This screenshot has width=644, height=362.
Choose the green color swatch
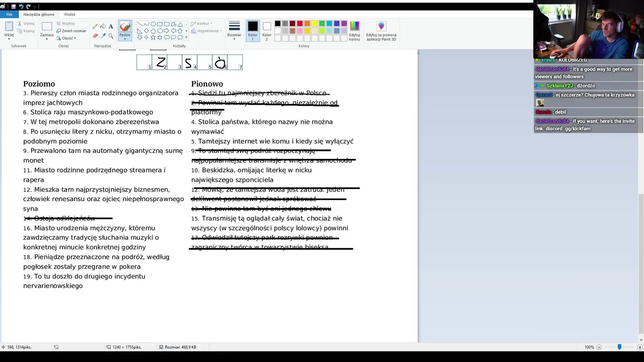322,24
